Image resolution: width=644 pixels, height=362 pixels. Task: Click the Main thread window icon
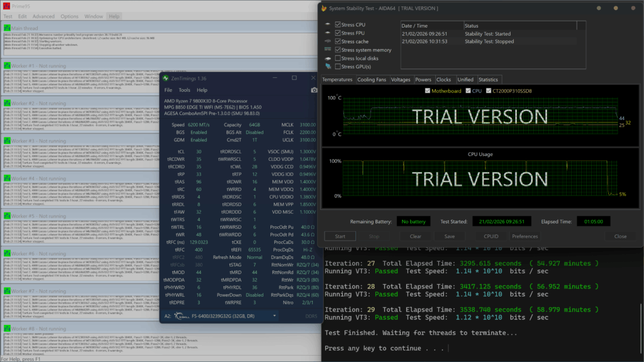pos(6,28)
